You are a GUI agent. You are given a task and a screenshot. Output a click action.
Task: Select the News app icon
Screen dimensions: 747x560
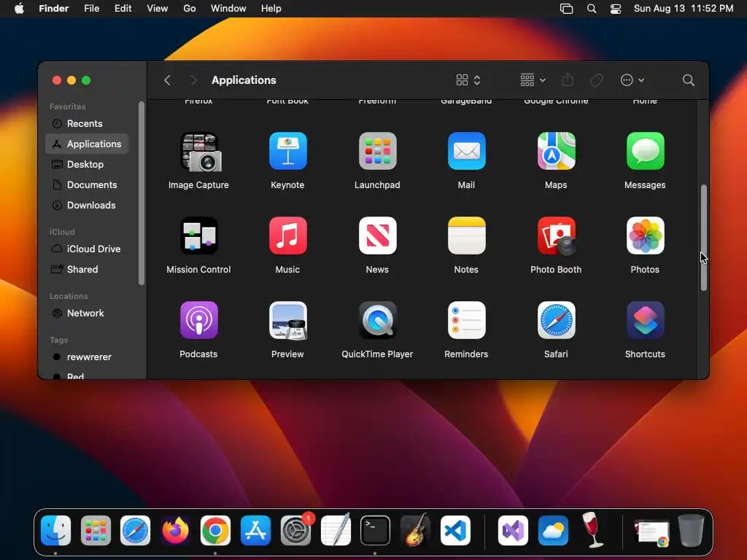point(377,236)
